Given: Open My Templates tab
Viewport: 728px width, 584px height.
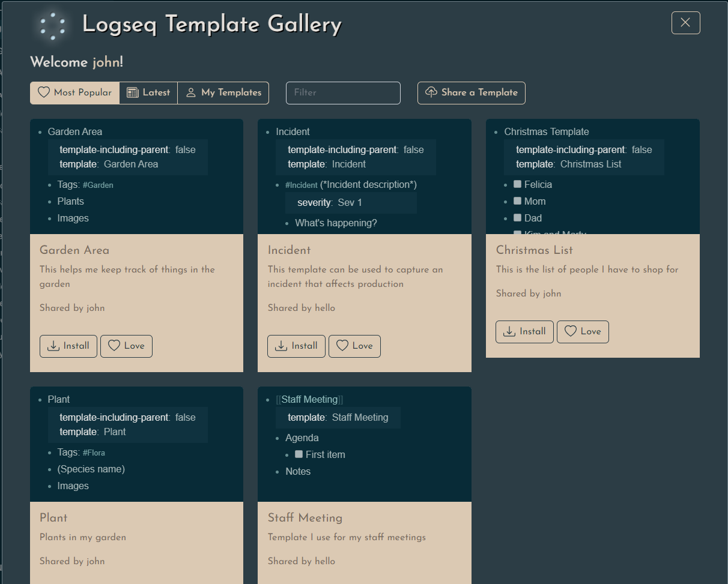Looking at the screenshot, I should click(x=223, y=93).
